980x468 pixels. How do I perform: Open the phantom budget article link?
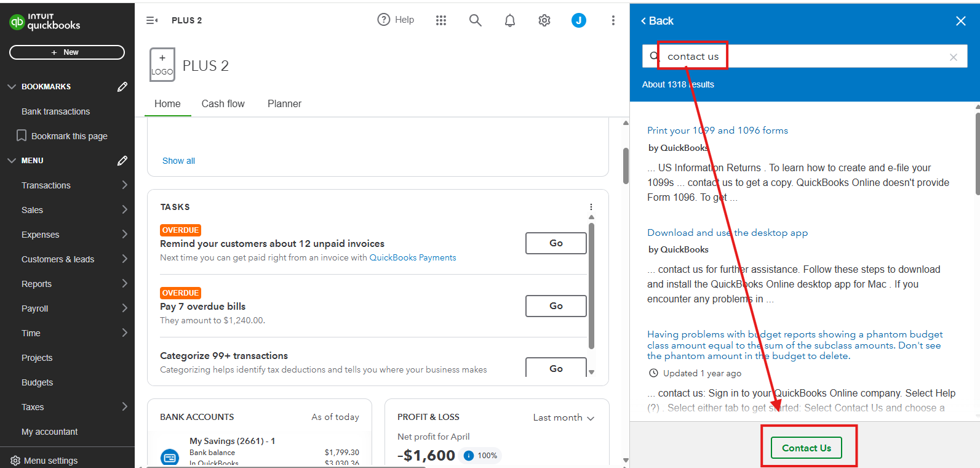(795, 345)
